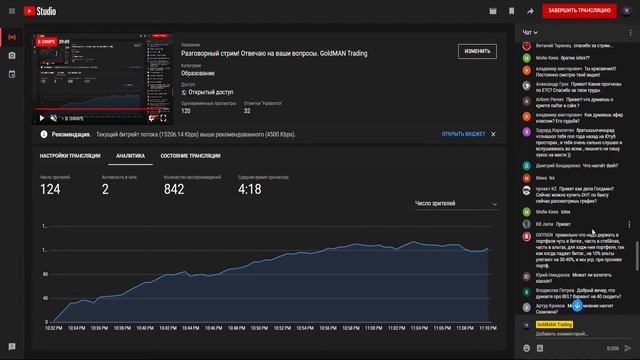Click the YouTube Studio logo
This screenshot has height=360, width=640.
pyautogui.click(x=40, y=11)
